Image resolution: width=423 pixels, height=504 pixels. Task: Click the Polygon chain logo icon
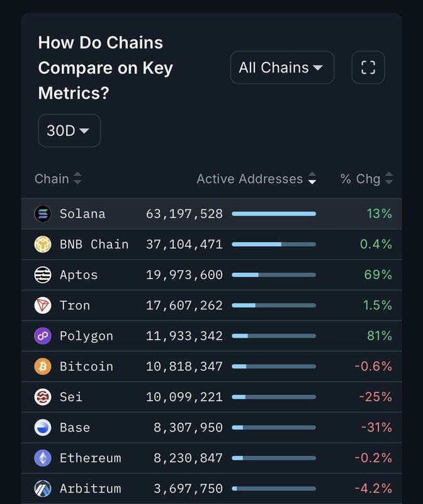43,336
